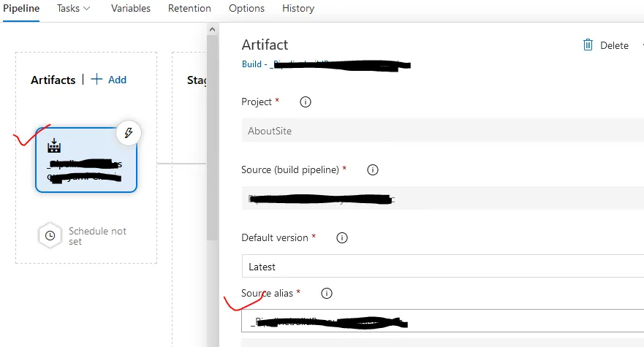Select the Pipeline tab

(21, 9)
